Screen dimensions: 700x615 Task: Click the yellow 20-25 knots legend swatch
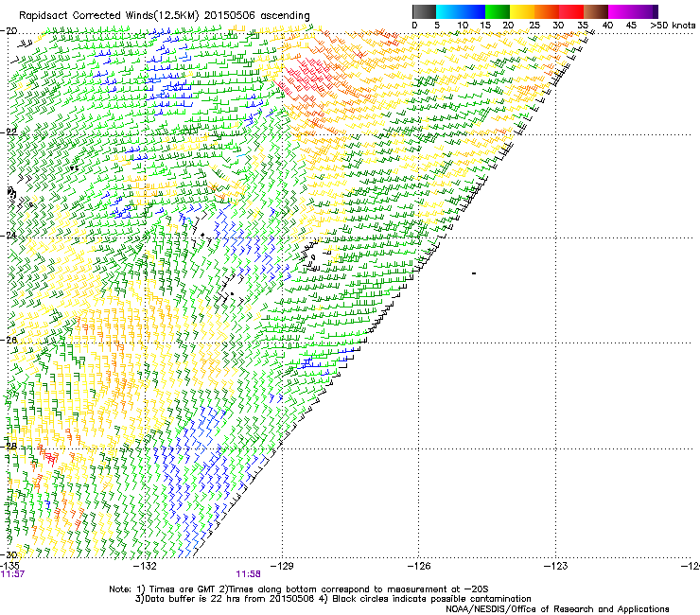(522, 11)
